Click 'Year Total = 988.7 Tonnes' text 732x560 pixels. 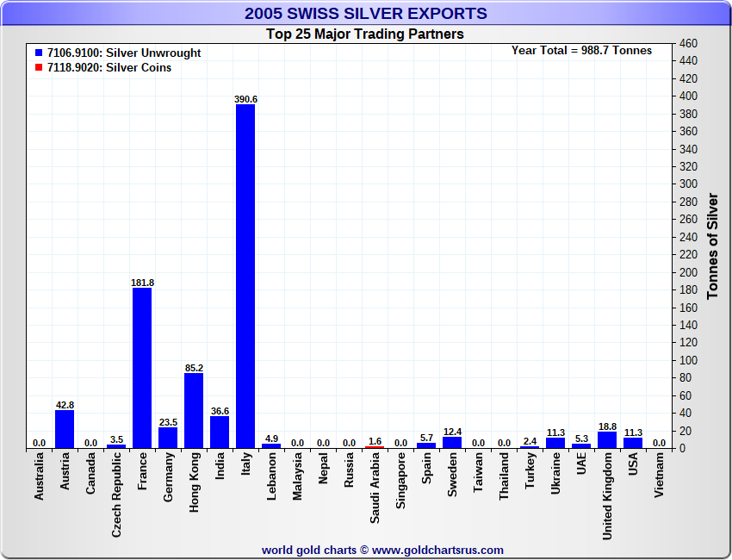pos(581,51)
